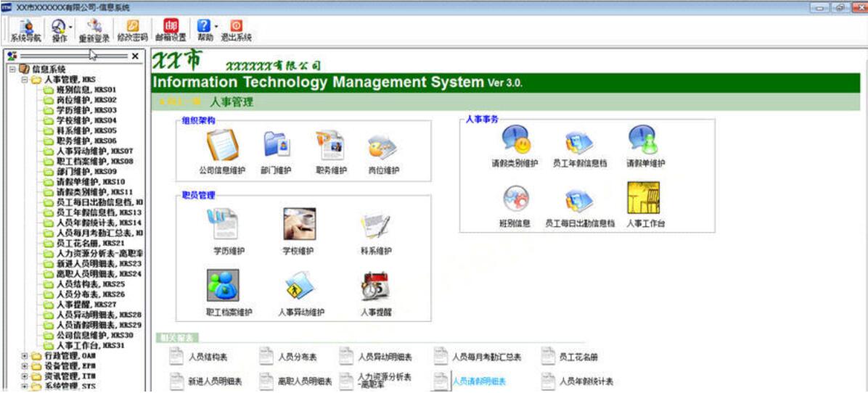Open the highlighted 人员请假明细表 report link
This screenshot has height=393, width=868.
pos(480,381)
